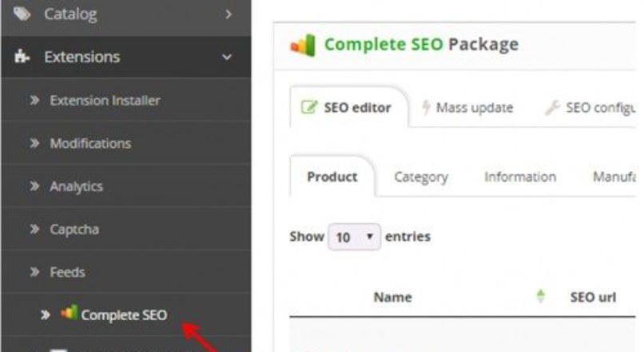Select the Manufacturer sub-tab
Screen dimensions: 644x352
pos(614,177)
